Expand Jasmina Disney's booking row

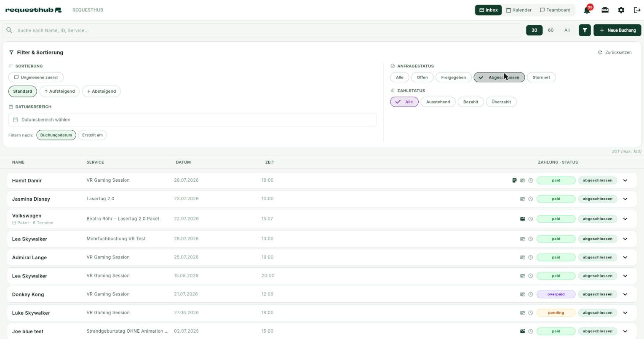point(625,199)
